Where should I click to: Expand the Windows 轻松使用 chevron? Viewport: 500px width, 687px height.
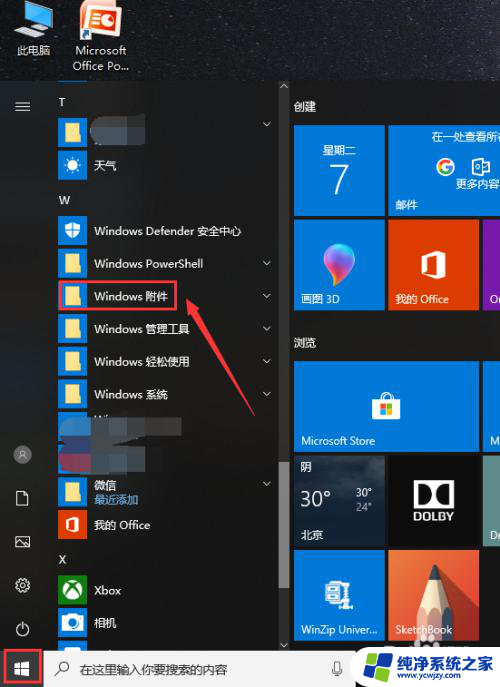click(x=266, y=361)
